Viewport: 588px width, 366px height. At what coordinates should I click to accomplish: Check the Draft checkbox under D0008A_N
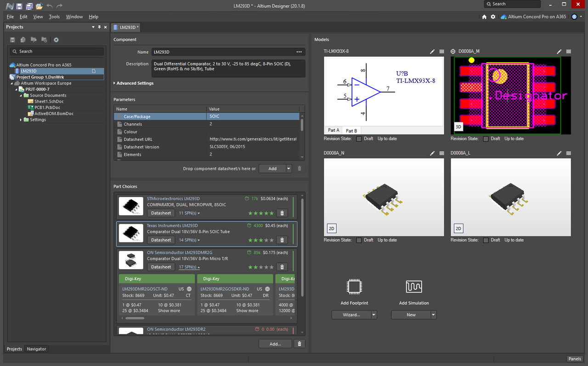359,240
